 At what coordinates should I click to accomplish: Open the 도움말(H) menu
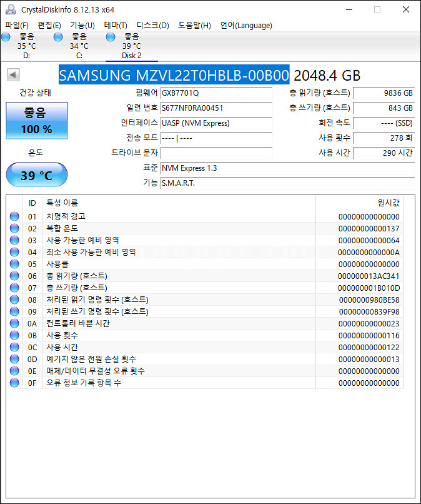[x=195, y=25]
